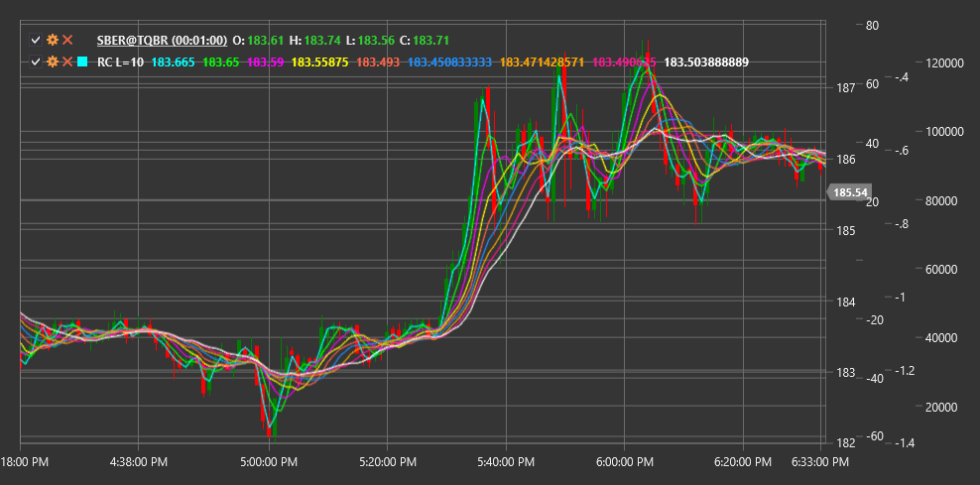Select the RC L=10 indicator label
The image size is (980, 485).
121,61
